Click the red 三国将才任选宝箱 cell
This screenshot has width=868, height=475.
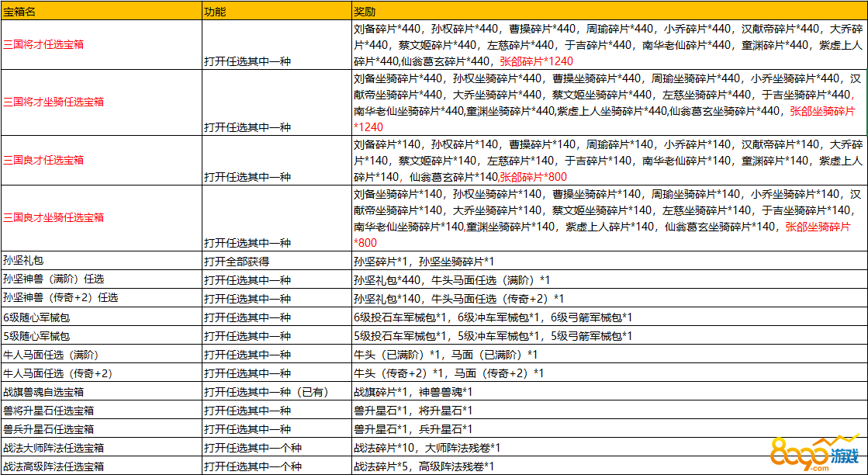point(43,44)
